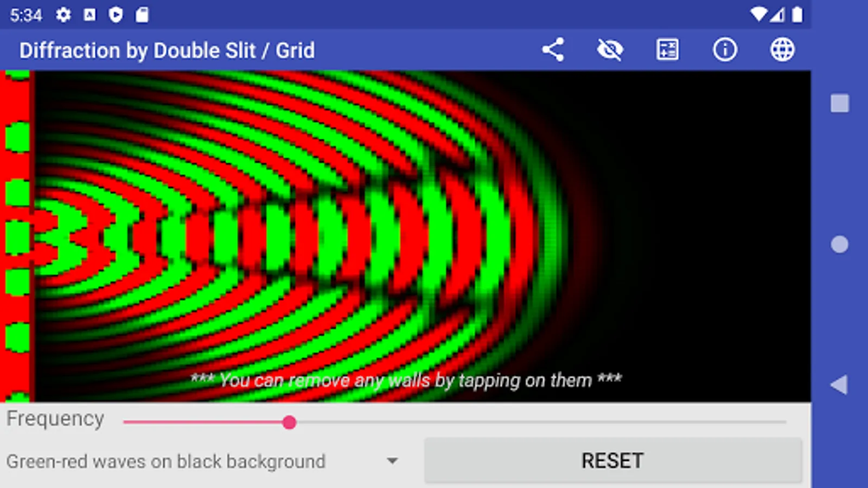
Task: Tap the wave simulation hint text
Action: (x=406, y=380)
